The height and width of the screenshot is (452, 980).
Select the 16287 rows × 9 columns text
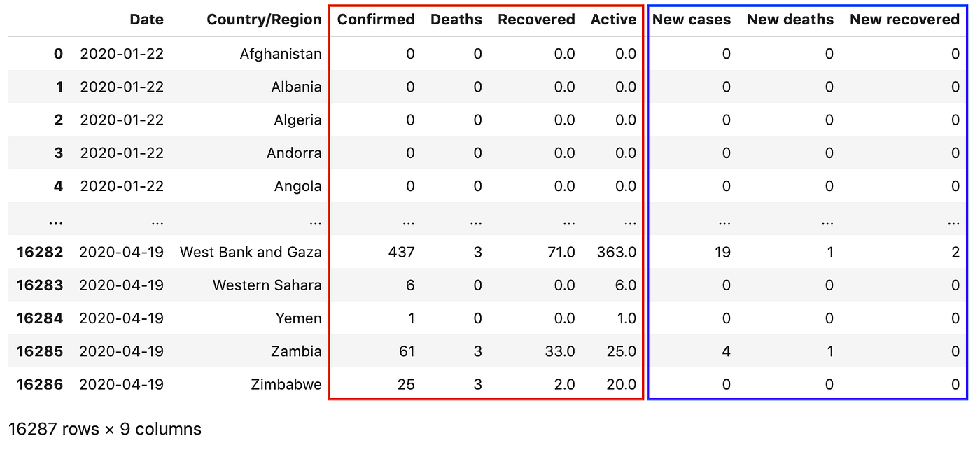coord(105,429)
